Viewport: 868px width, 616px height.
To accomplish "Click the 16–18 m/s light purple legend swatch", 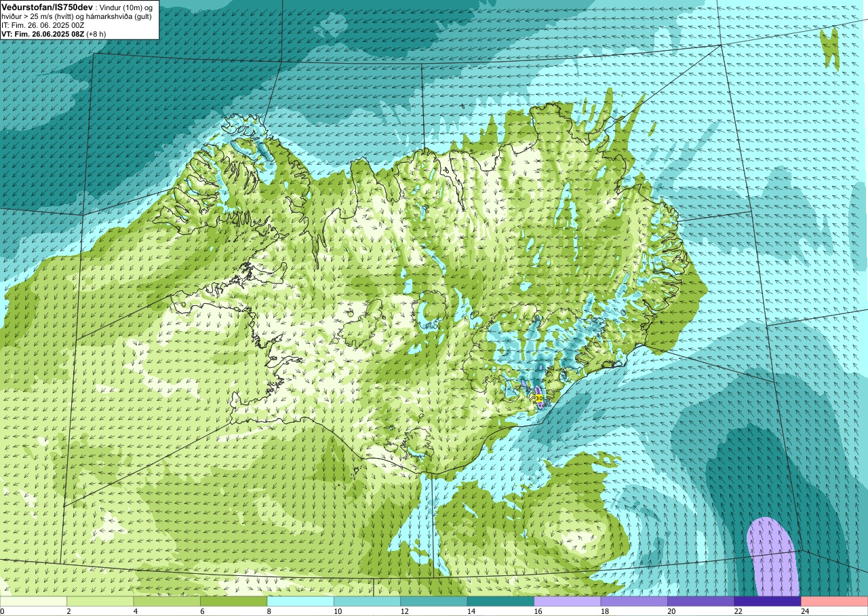I will pos(568,601).
